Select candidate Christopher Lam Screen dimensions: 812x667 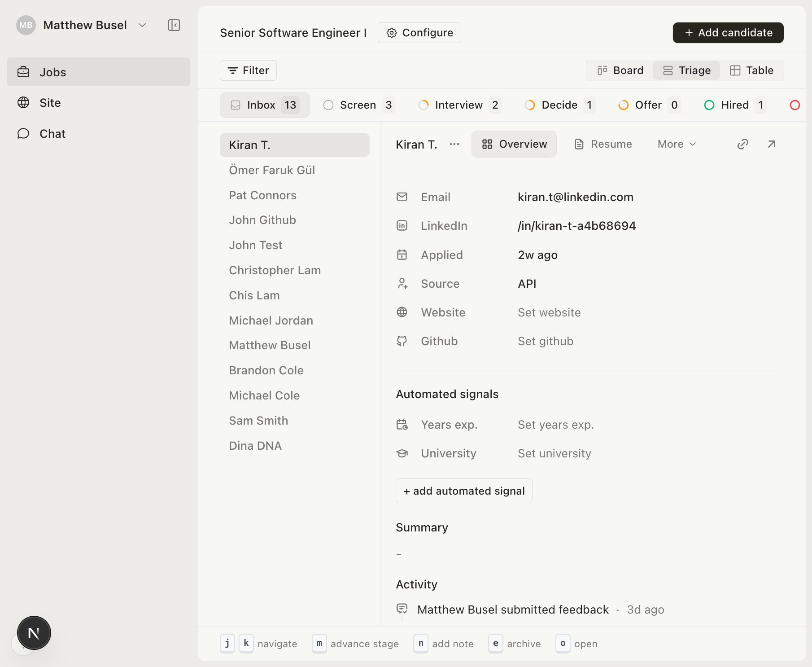(x=295, y=270)
